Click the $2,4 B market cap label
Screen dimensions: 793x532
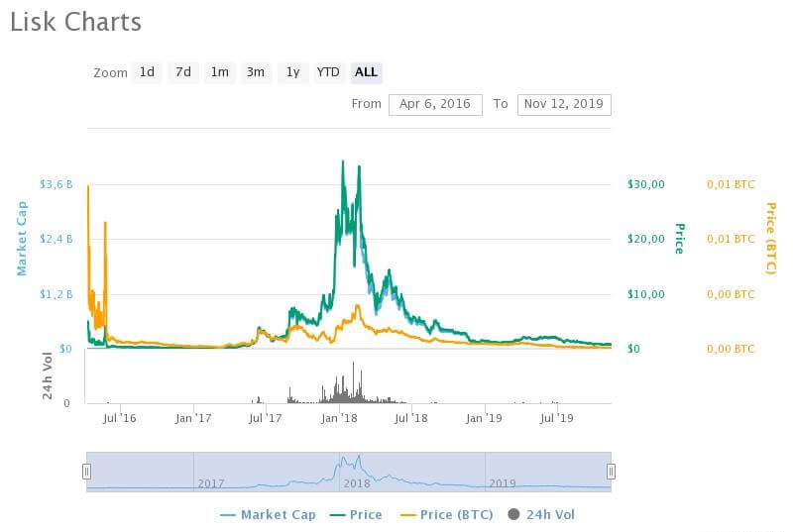point(57,239)
